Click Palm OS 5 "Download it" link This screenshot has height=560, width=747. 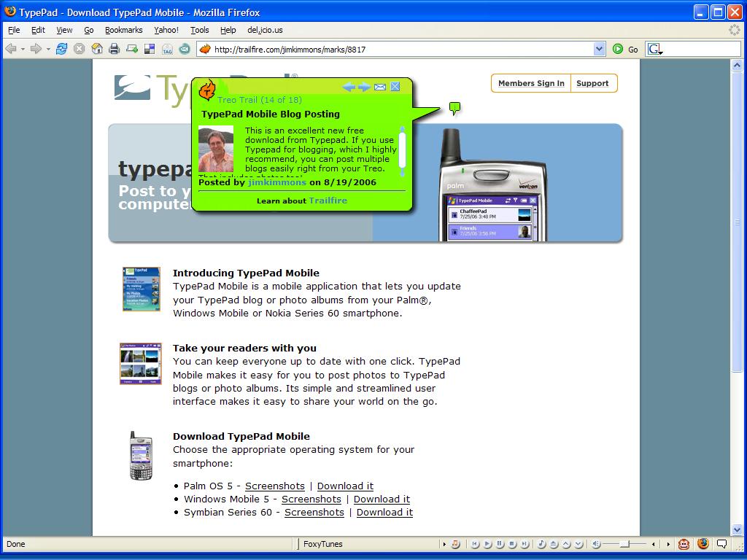point(345,486)
